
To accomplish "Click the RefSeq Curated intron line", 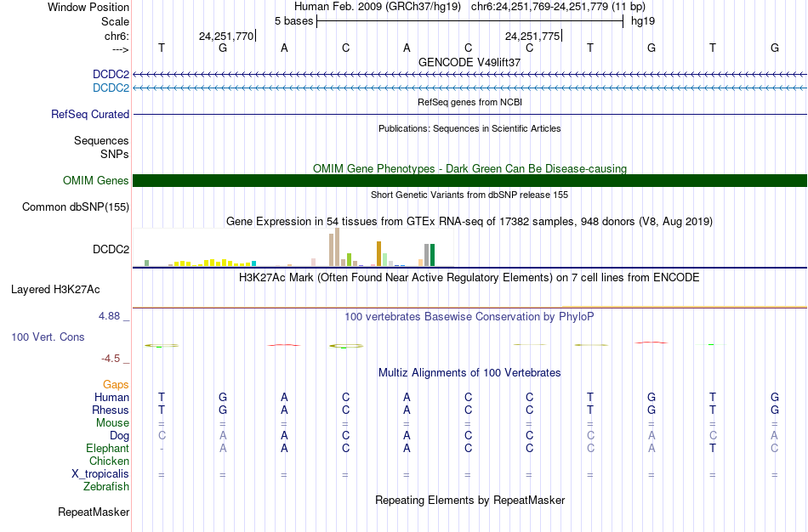I will [470, 115].
